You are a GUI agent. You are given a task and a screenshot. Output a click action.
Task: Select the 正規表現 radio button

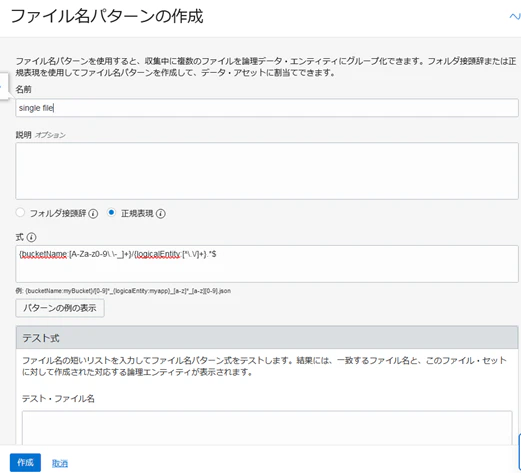[111, 213]
